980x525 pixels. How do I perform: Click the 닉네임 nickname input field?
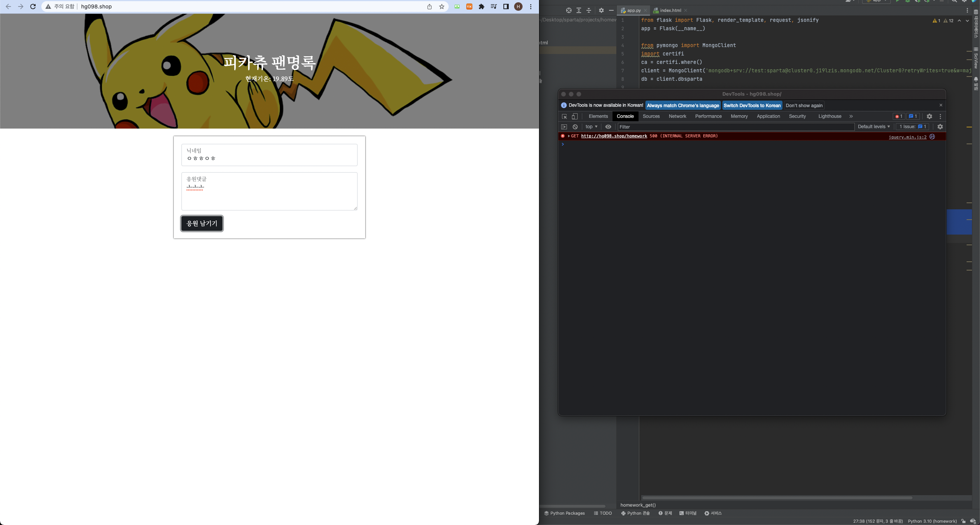tap(269, 155)
